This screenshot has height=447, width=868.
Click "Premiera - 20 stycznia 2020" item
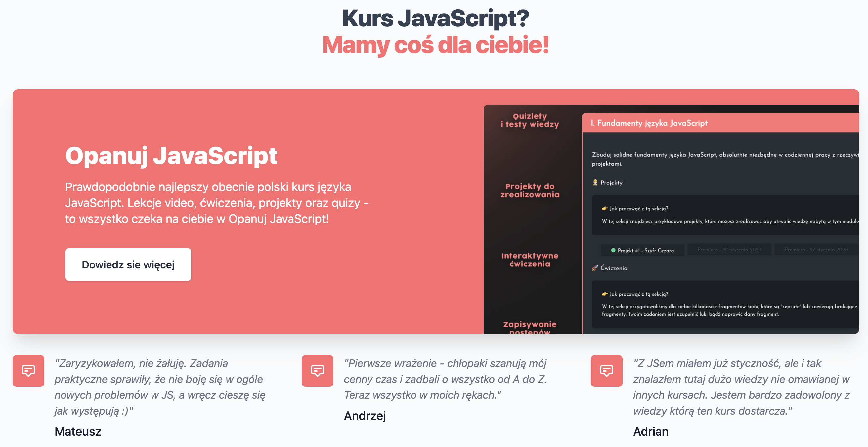(729, 250)
